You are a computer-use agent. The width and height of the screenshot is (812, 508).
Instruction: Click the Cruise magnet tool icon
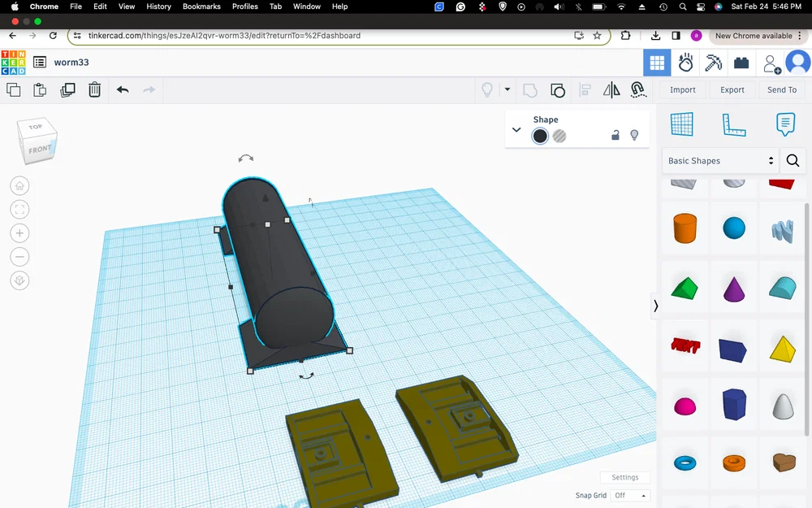[x=638, y=89]
